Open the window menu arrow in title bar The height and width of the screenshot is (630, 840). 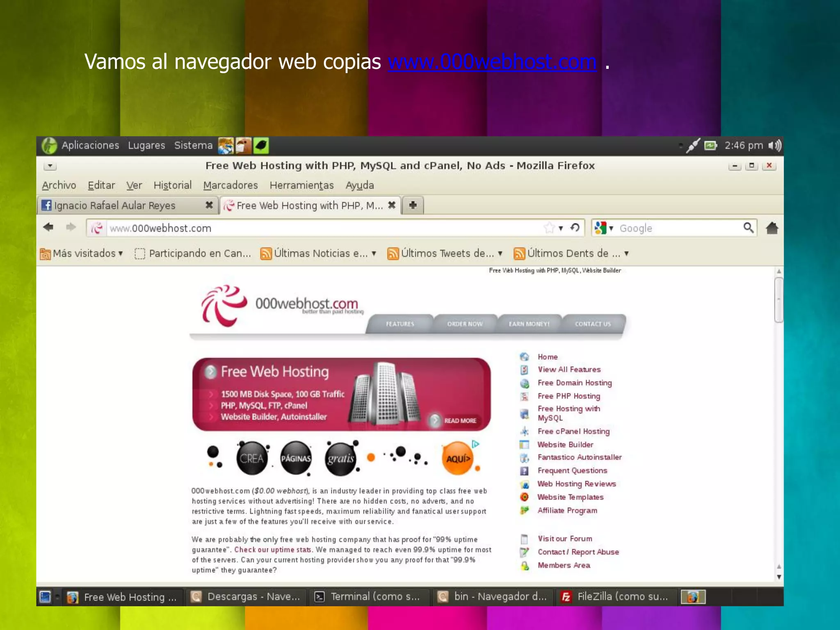tap(50, 166)
